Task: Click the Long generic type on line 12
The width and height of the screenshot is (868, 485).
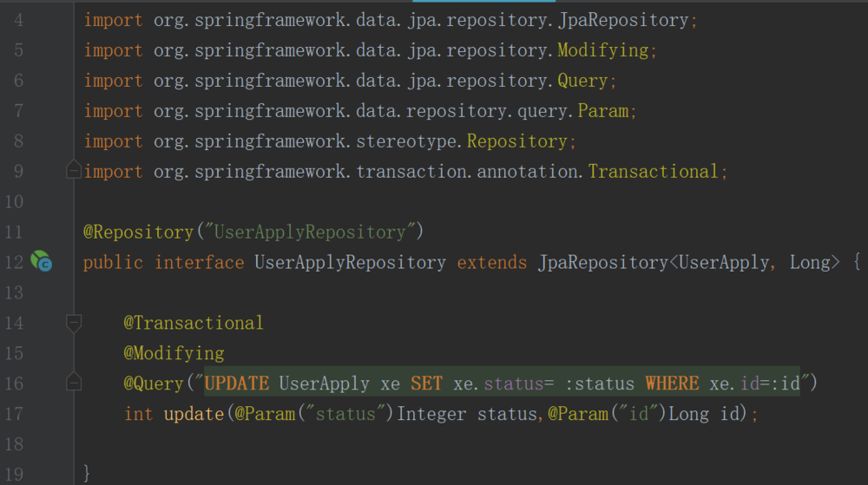Action: click(810, 263)
